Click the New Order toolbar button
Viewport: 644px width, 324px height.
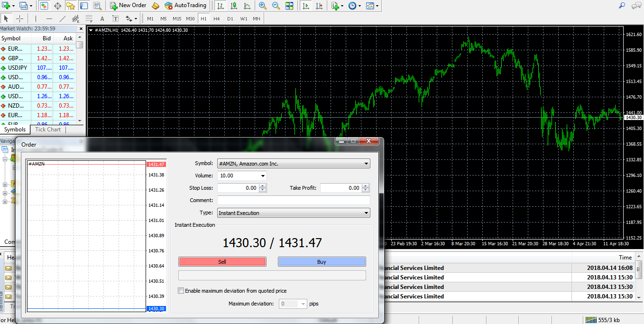[x=128, y=6]
